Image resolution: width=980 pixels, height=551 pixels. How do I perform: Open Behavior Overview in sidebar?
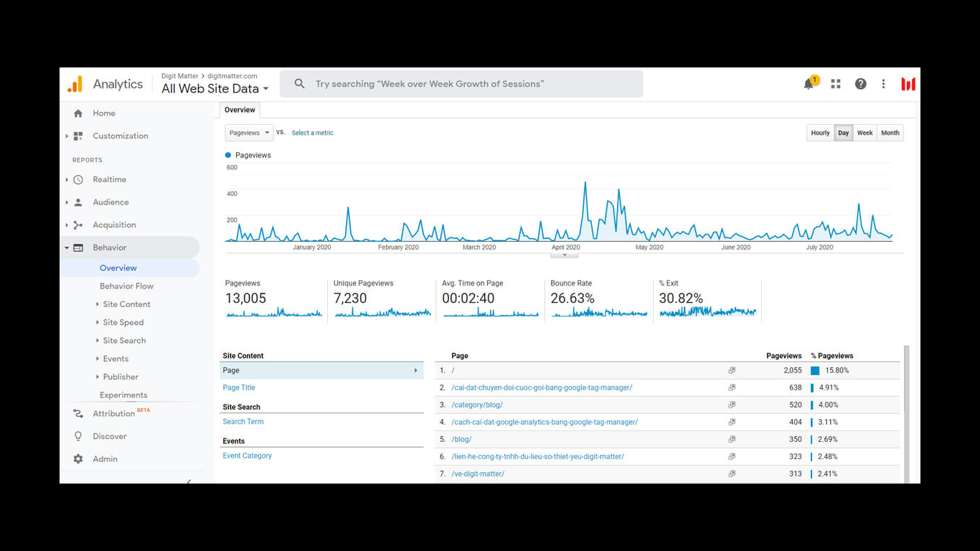(x=118, y=268)
